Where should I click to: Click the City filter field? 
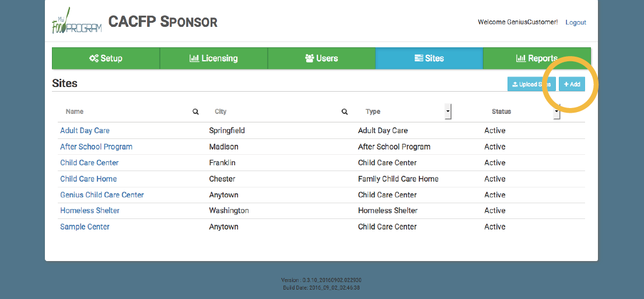(277, 112)
